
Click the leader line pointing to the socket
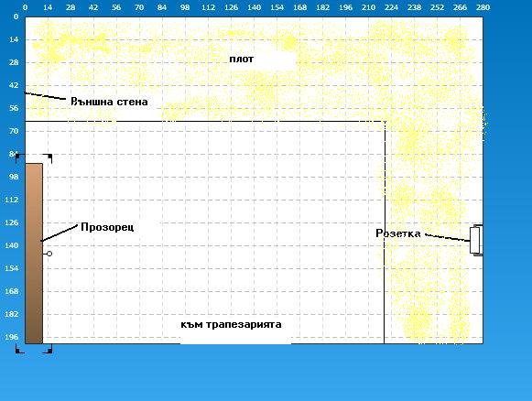click(447, 237)
